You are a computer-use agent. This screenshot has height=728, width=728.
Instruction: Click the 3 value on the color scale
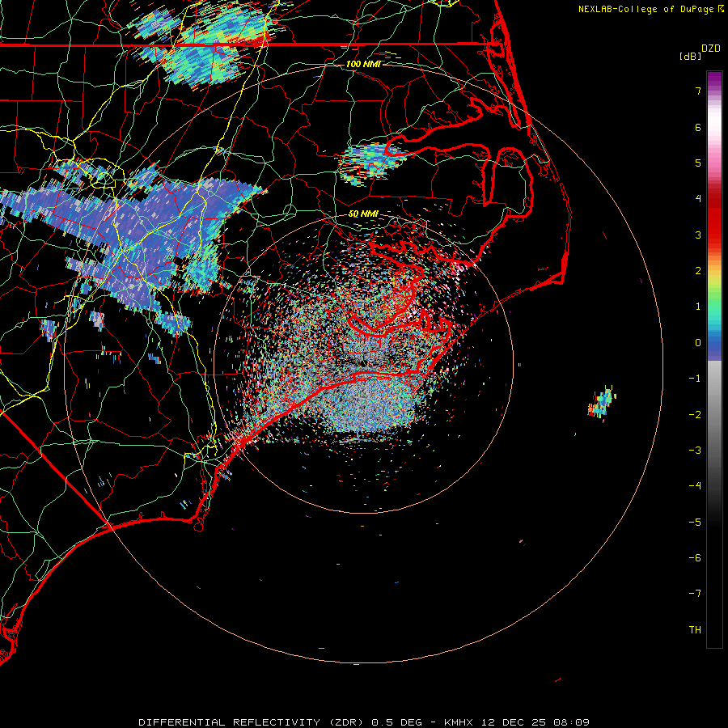[x=698, y=235]
